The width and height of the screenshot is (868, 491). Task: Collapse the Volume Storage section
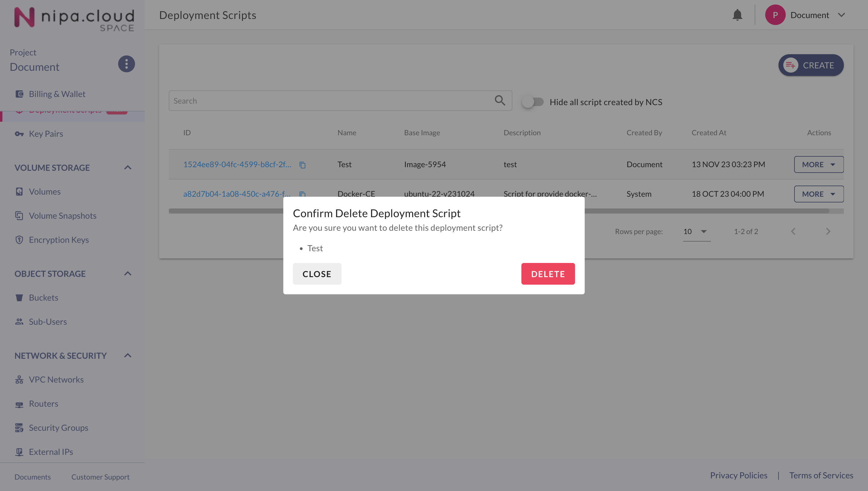(127, 167)
